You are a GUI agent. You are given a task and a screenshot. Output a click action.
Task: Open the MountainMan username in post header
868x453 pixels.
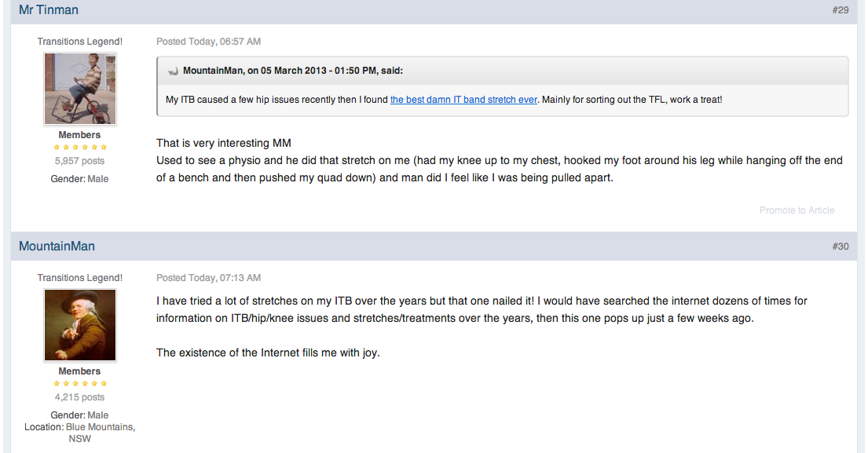click(x=57, y=247)
